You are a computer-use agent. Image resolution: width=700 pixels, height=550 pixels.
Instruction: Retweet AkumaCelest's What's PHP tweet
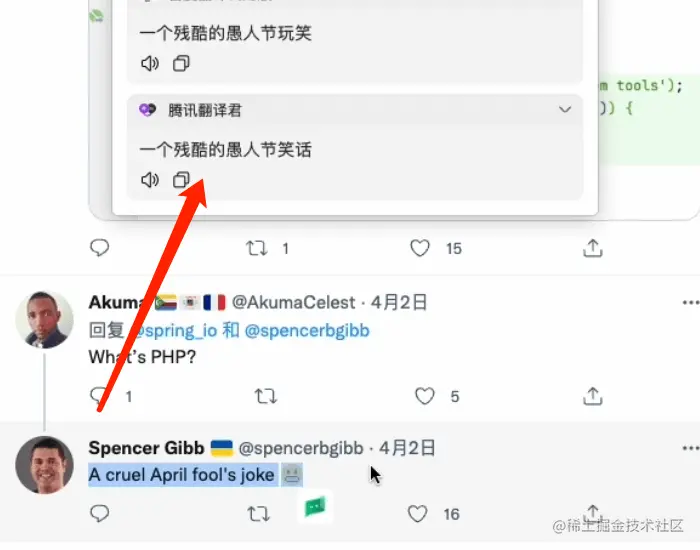266,396
